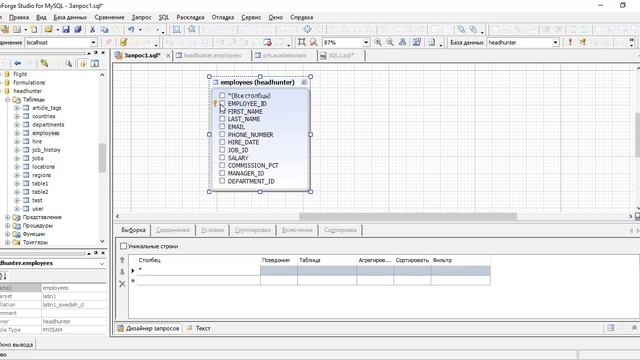The height and width of the screenshot is (360, 640).
Task: Check the EMPLOYEE_ID column checkbox
Action: (x=222, y=103)
